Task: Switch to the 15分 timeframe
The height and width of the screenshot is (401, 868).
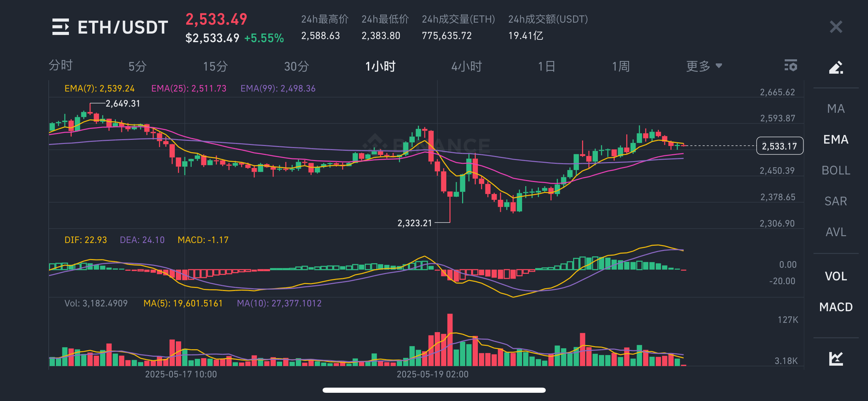Action: (x=215, y=66)
